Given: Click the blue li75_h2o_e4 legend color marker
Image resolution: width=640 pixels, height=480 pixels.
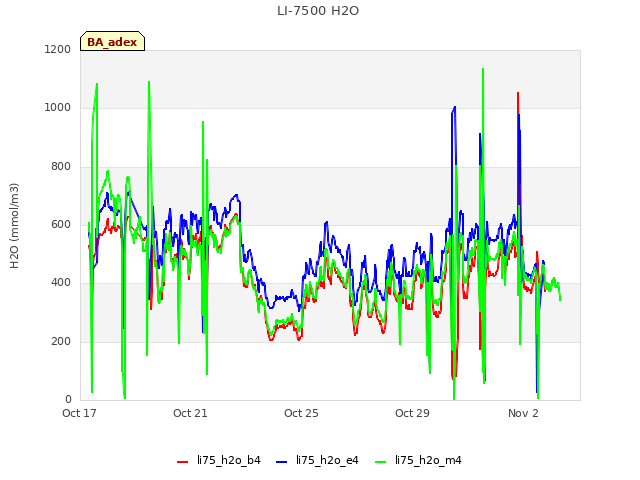Looking at the screenshot, I should [x=282, y=462].
